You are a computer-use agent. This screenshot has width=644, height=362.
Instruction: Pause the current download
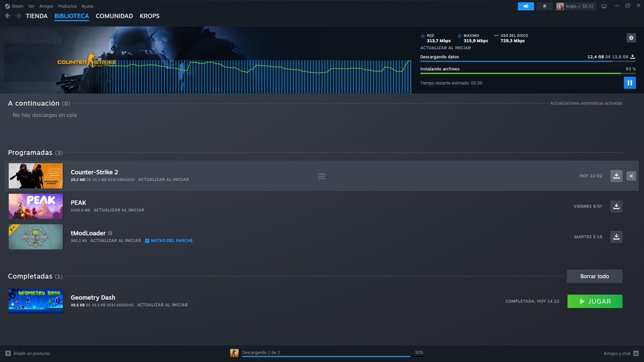[x=630, y=83]
